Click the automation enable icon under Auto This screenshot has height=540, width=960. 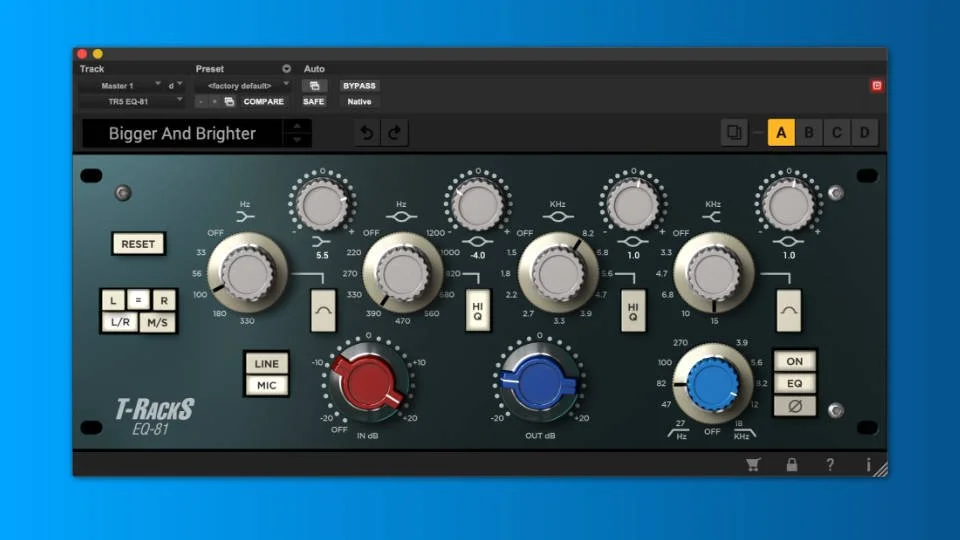point(314,86)
